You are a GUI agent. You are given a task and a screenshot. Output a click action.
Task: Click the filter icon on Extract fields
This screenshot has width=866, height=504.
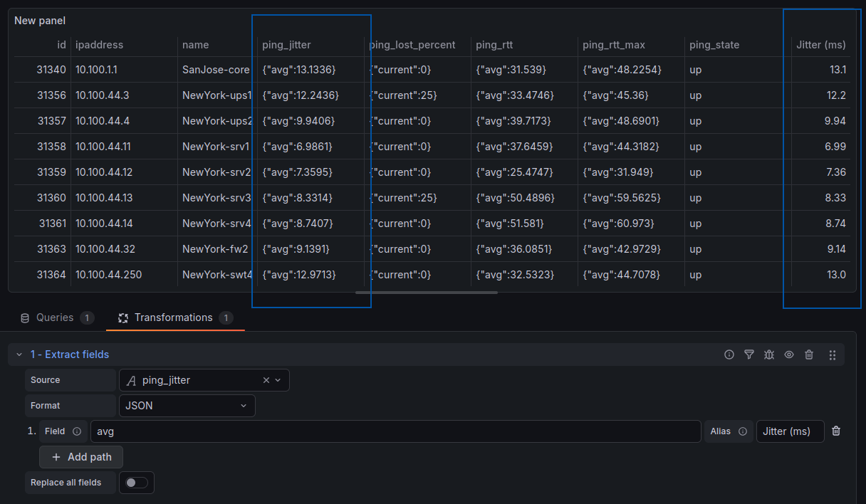click(749, 355)
